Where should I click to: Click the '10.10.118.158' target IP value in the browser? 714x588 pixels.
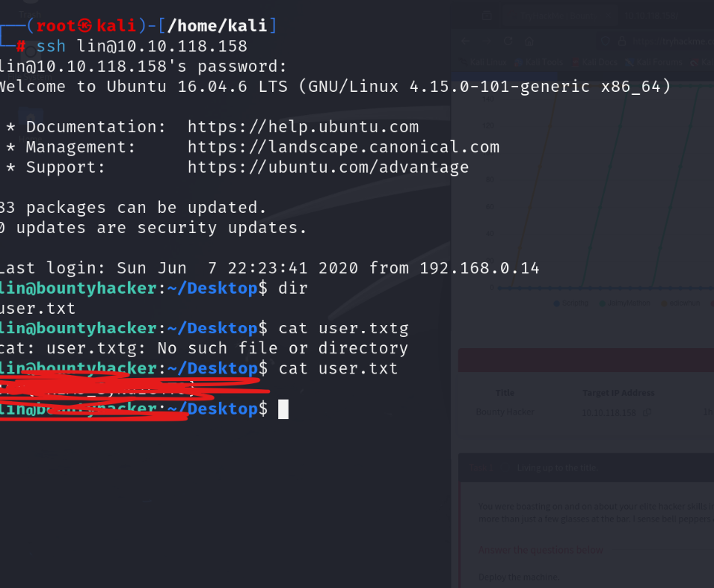click(609, 412)
